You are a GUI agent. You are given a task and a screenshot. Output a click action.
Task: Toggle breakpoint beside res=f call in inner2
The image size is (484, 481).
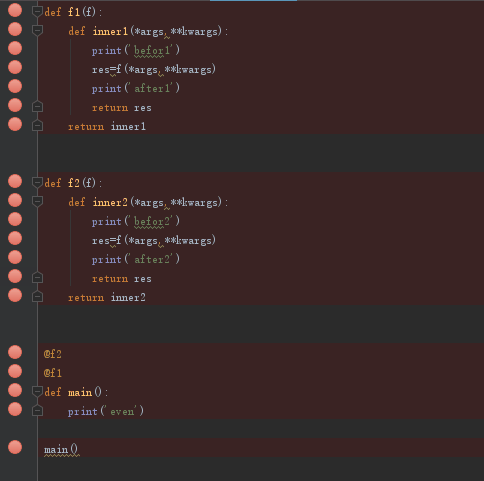point(15,238)
